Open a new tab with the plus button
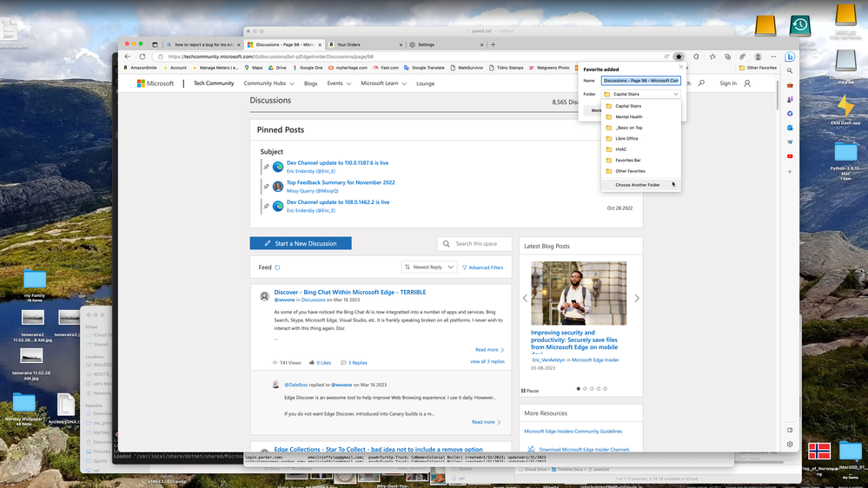 coord(494,44)
